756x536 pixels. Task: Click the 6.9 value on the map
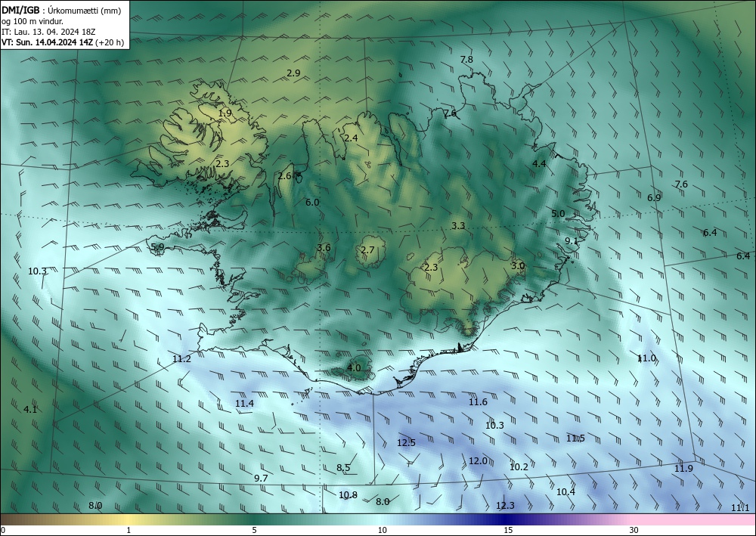(654, 197)
